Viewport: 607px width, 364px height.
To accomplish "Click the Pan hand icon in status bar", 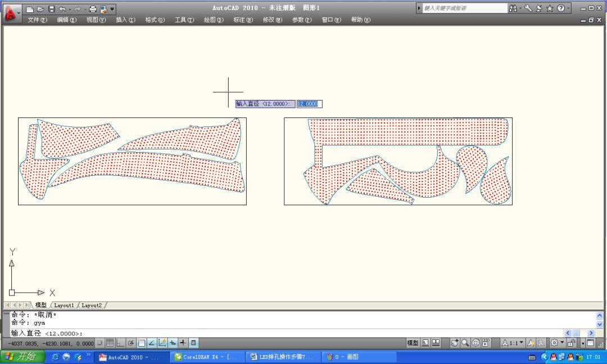I will click(x=454, y=343).
